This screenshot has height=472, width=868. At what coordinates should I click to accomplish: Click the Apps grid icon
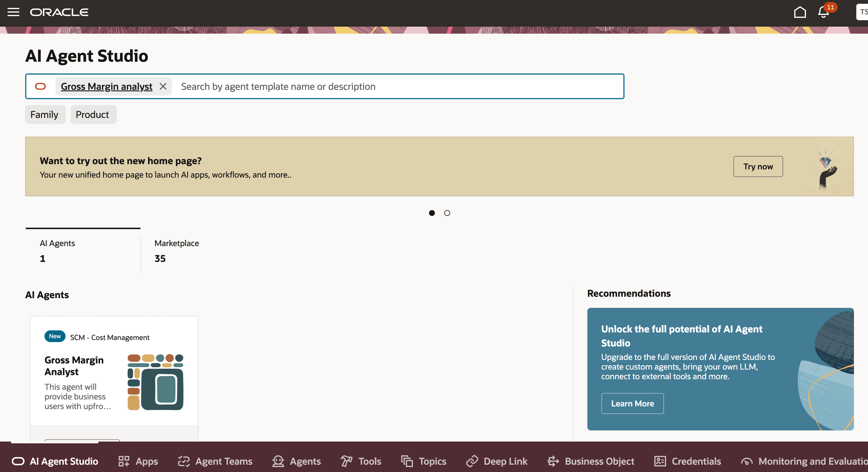(124, 461)
